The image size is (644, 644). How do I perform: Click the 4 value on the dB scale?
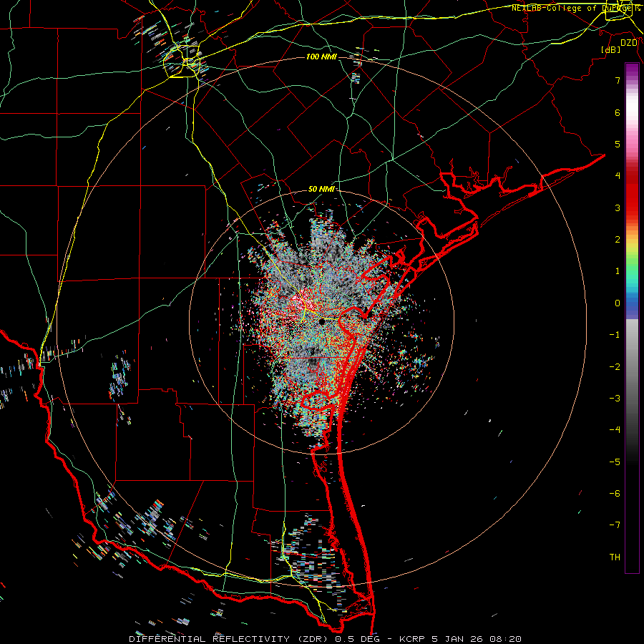click(618, 176)
